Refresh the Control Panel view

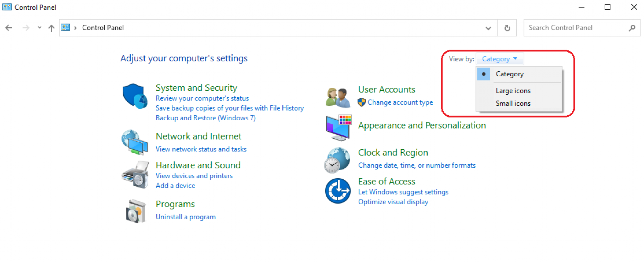[507, 28]
